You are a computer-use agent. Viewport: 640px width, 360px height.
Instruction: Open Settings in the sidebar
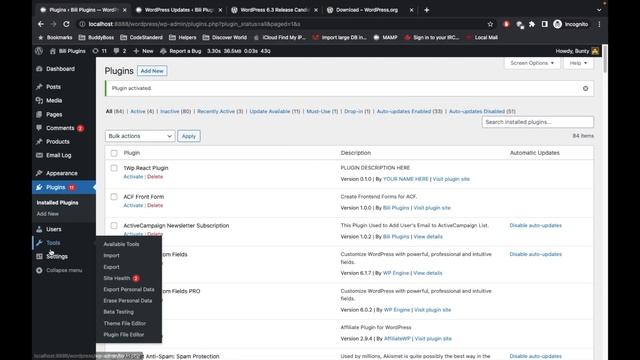(x=57, y=257)
